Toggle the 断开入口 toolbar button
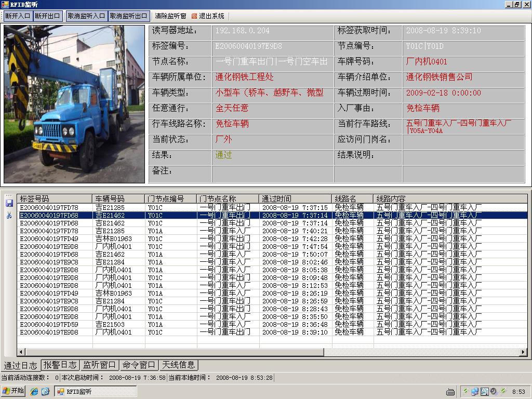This screenshot has width=532, height=399. [x=18, y=16]
